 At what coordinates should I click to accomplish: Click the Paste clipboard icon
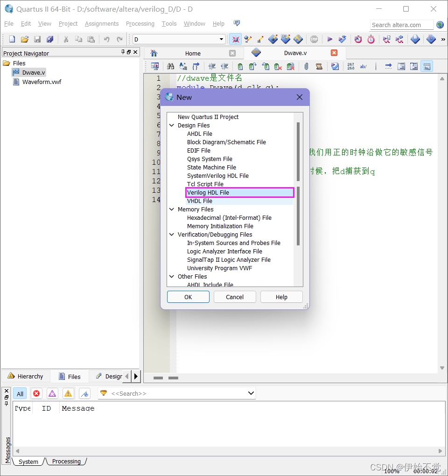pos(91,39)
